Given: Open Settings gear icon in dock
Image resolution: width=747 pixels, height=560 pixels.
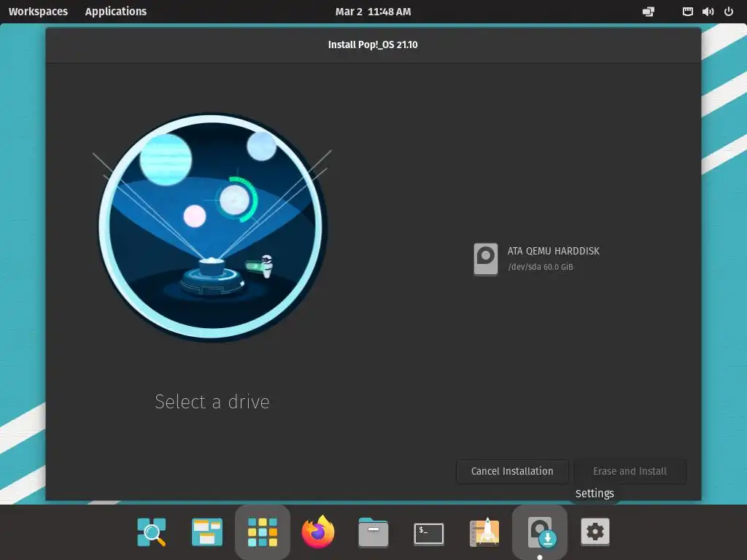Looking at the screenshot, I should (595, 532).
